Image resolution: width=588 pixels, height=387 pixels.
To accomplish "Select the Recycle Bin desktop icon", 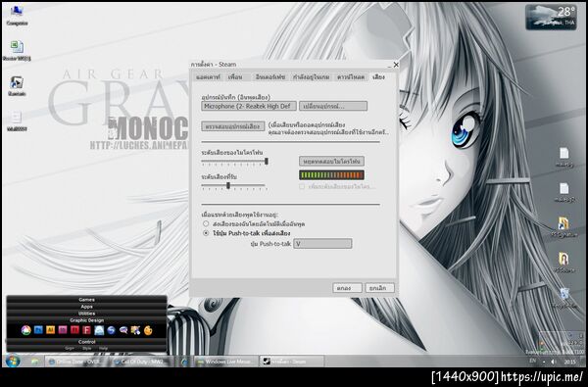I will point(564,298).
